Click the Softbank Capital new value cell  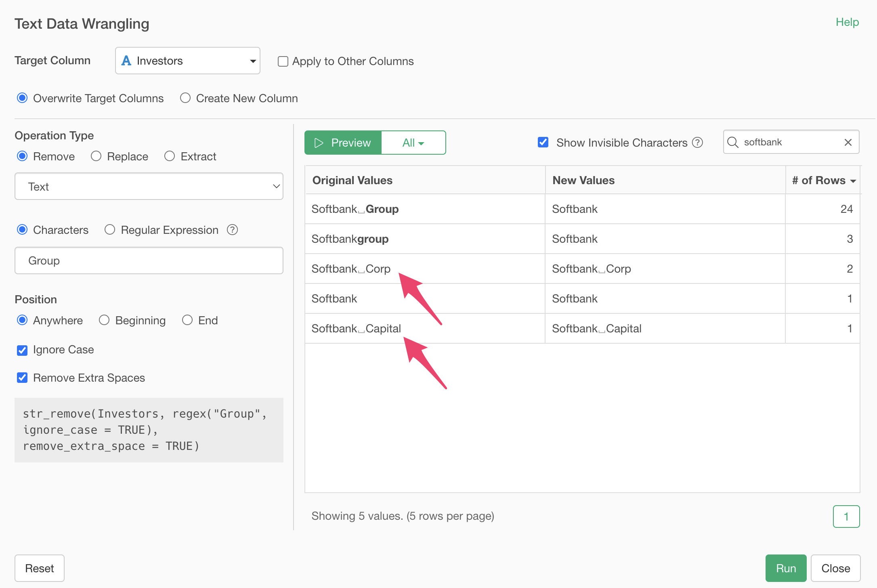point(665,329)
